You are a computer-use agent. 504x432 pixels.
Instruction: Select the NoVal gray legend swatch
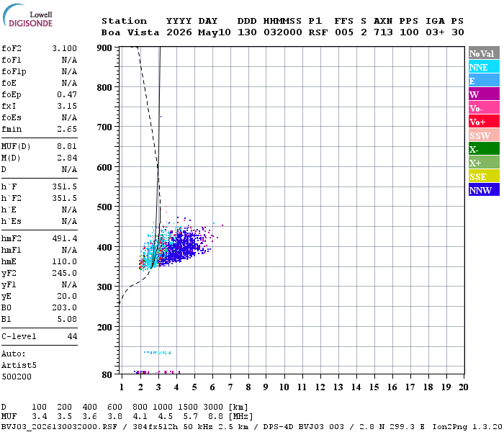pyautogui.click(x=484, y=53)
